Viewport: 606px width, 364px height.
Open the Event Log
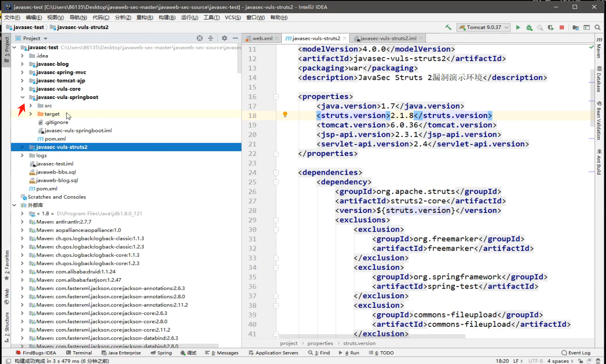point(576,353)
